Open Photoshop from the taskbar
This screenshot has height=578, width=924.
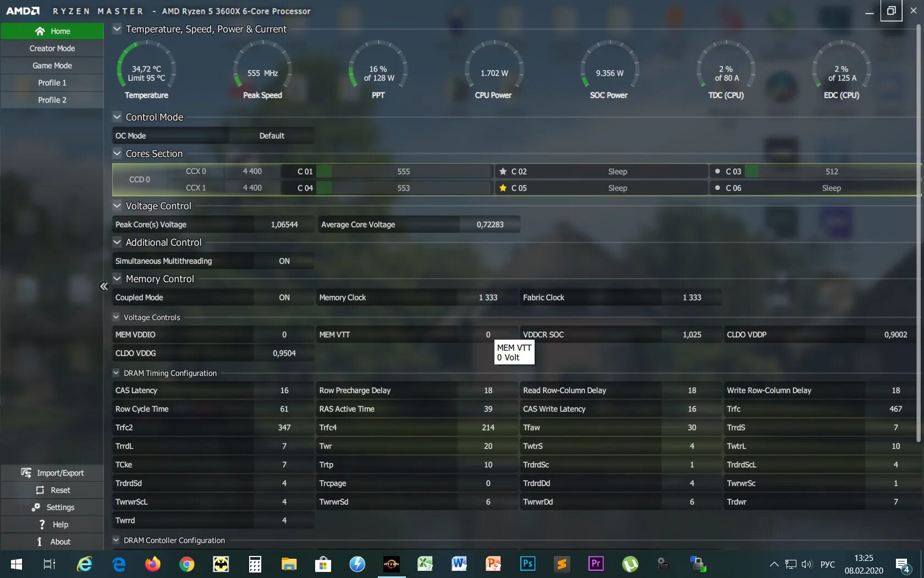(527, 564)
